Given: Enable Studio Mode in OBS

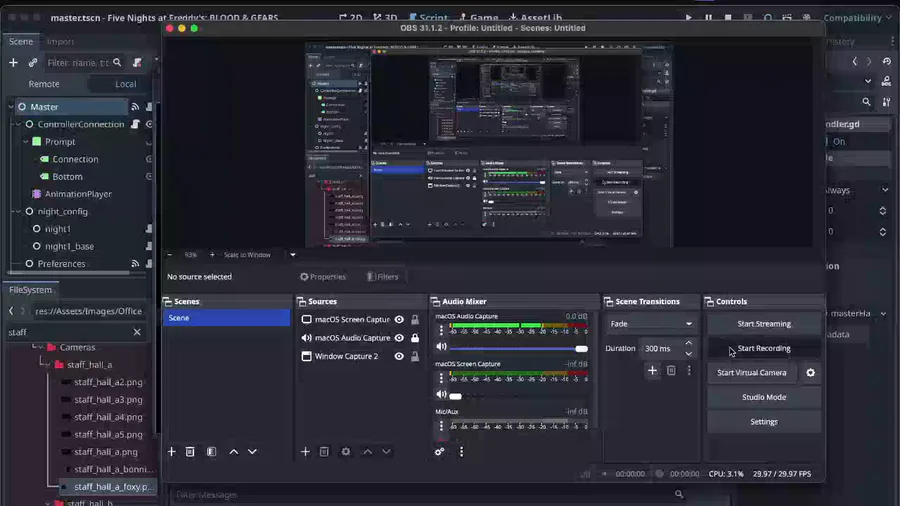Looking at the screenshot, I should (x=763, y=397).
